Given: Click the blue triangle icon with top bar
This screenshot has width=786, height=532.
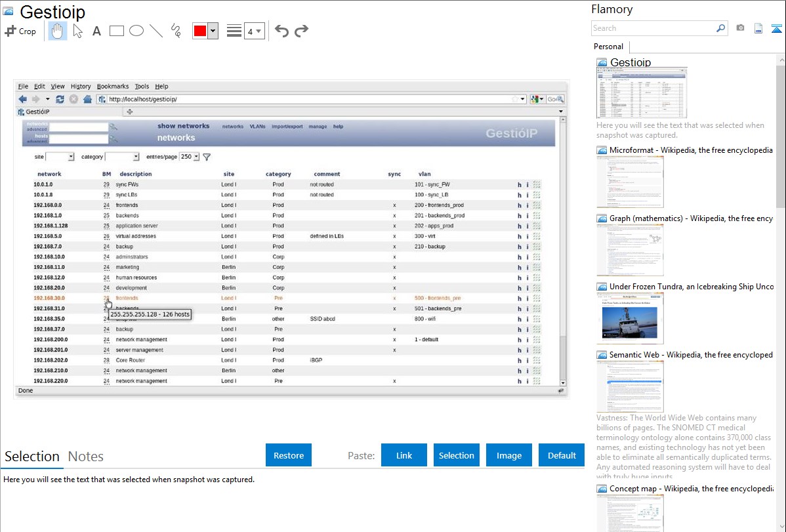Looking at the screenshot, I should pyautogui.click(x=776, y=28).
